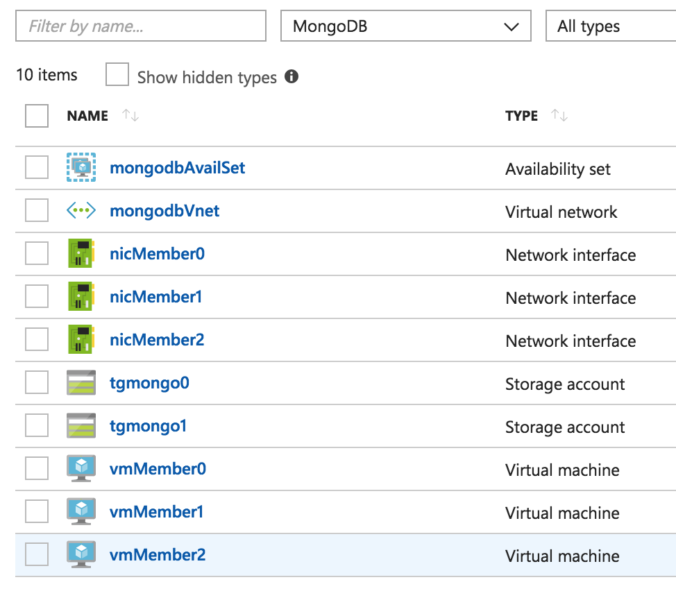This screenshot has width=676, height=616.
Task: Click the info icon beside Show hidden types
Action: tap(291, 76)
